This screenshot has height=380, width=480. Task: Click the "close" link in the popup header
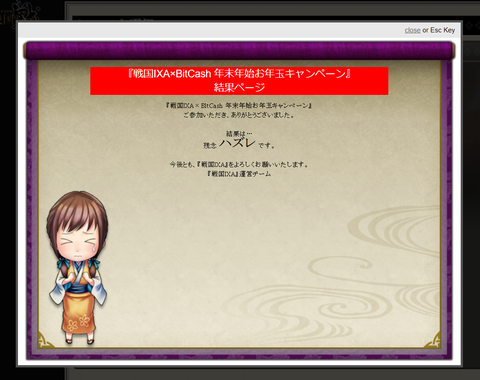(412, 30)
